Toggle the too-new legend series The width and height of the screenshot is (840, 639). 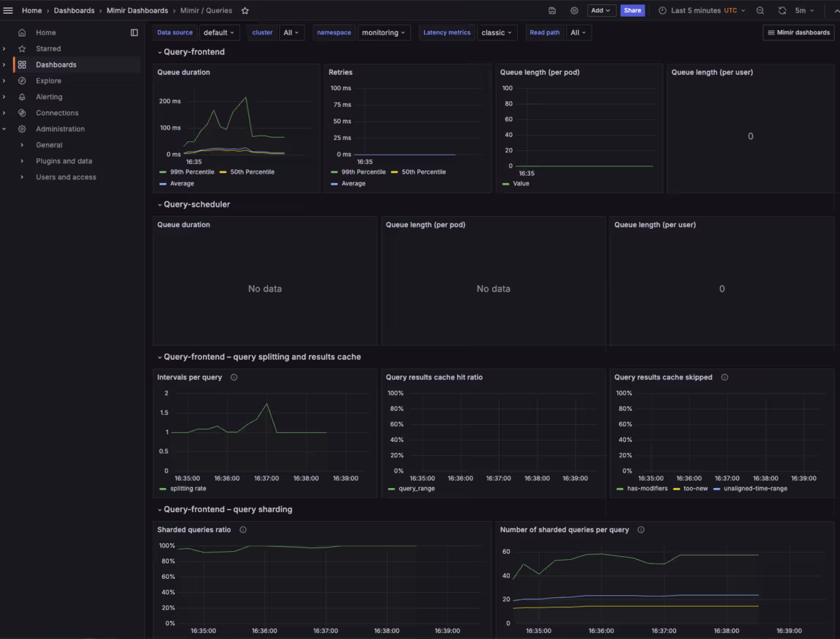click(x=696, y=489)
